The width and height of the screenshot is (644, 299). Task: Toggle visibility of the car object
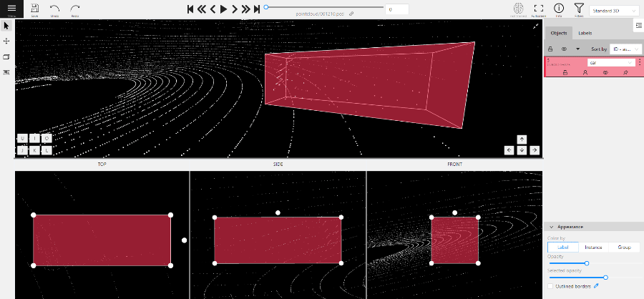coord(605,73)
